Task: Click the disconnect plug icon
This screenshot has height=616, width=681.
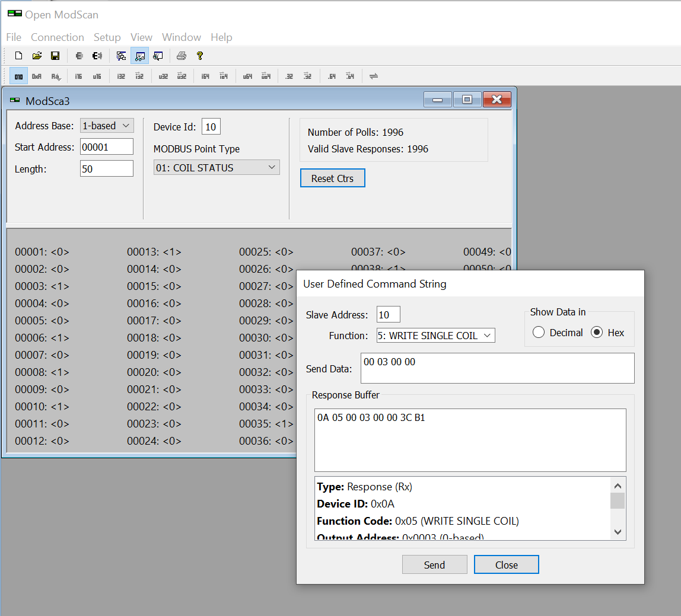Action: pos(97,56)
